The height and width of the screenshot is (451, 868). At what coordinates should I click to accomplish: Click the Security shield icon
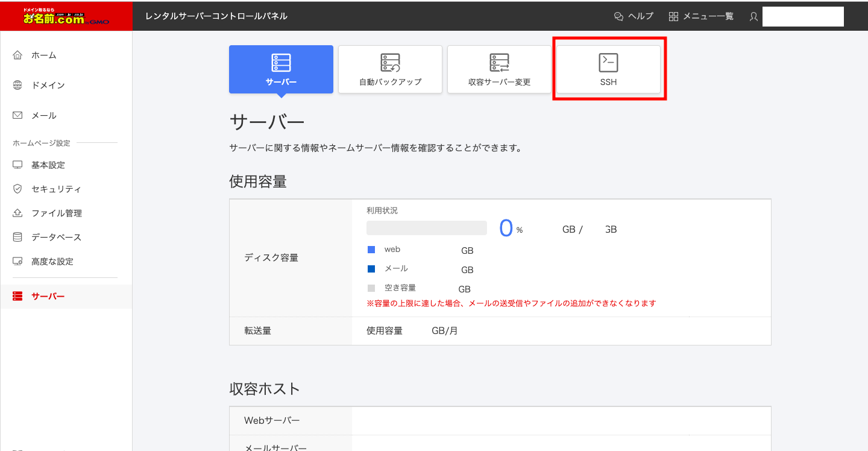[x=17, y=189]
